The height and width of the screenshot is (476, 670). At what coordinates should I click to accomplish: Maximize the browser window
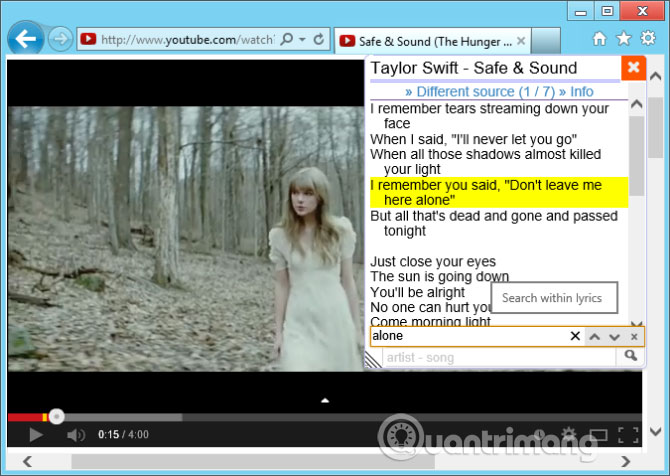607,12
